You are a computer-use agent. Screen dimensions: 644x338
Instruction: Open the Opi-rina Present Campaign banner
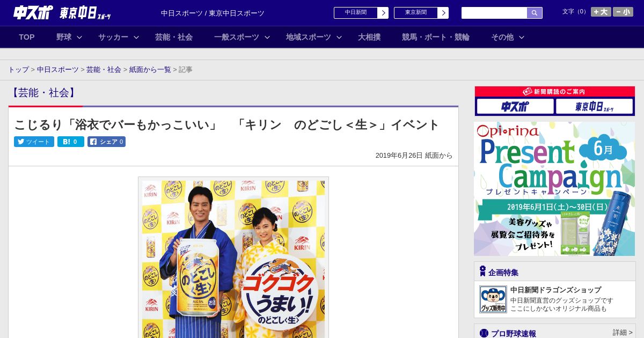tap(554, 189)
